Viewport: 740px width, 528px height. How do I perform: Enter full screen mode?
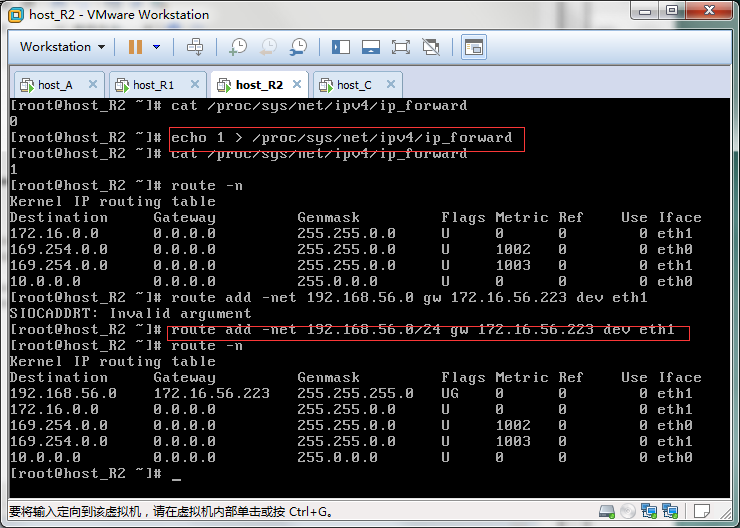coord(401,47)
